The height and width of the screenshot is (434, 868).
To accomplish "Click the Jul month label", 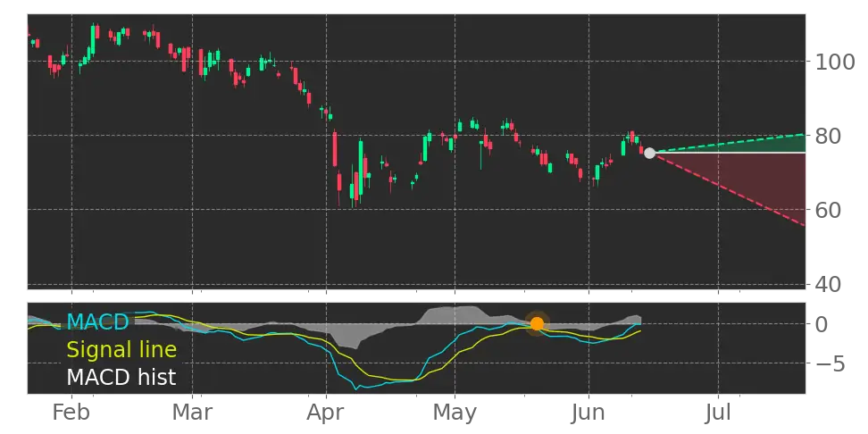I will pyautogui.click(x=719, y=413).
